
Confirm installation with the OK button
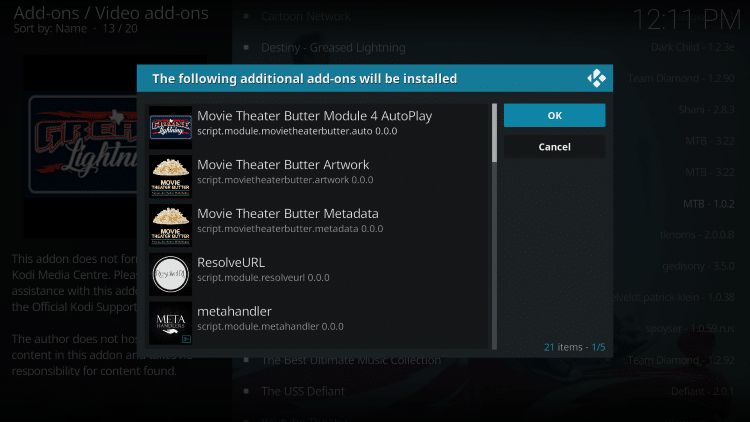tap(554, 115)
